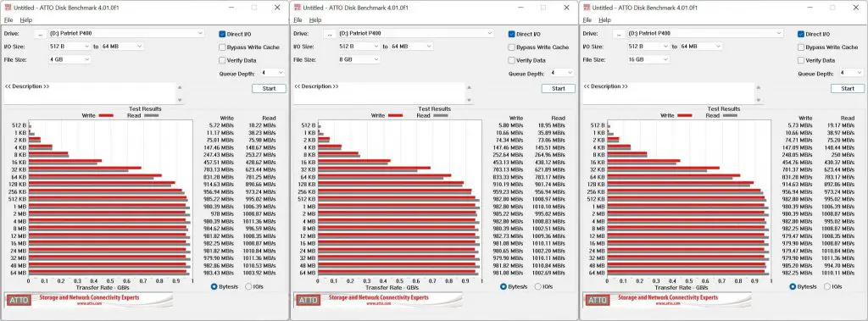
Task: Open the 64 MB I/O Size dropdown in 16 GB window
Action: 701,47
